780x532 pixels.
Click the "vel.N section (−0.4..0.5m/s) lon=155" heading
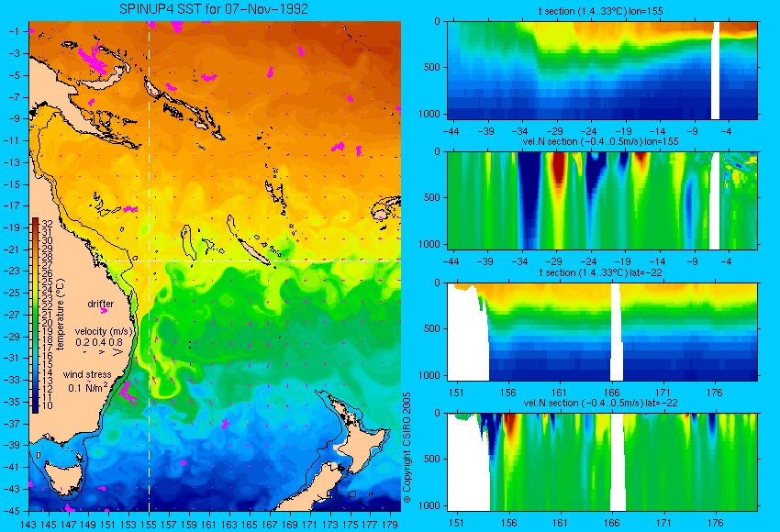(x=600, y=141)
